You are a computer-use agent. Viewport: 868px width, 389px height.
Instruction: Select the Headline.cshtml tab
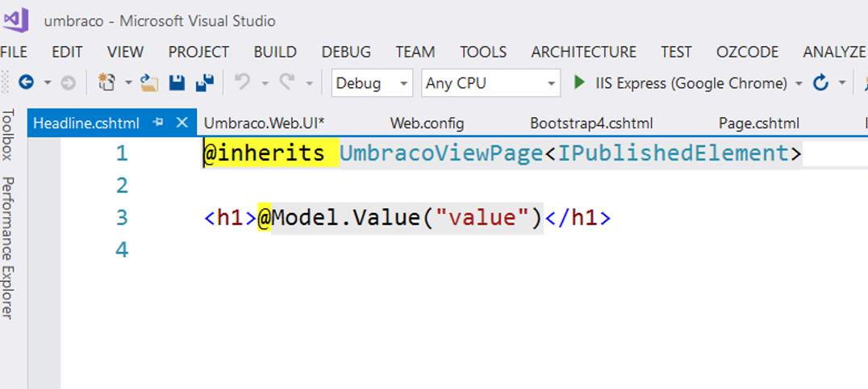[87, 123]
